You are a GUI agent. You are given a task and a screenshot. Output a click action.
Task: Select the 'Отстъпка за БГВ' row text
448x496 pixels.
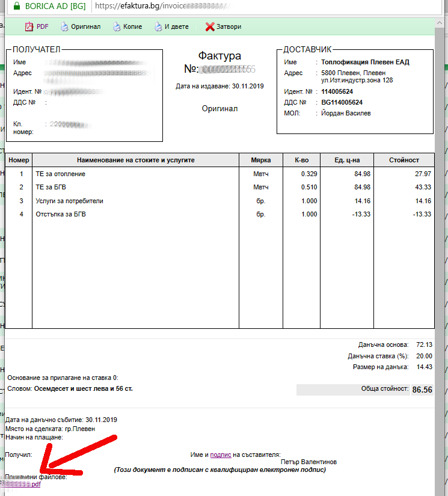[61, 214]
